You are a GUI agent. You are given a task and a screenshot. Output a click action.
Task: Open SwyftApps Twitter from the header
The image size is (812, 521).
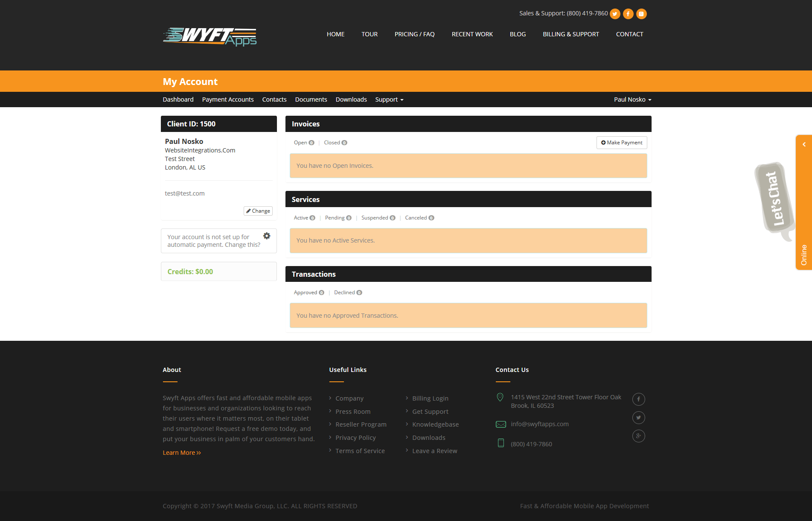[x=615, y=14]
